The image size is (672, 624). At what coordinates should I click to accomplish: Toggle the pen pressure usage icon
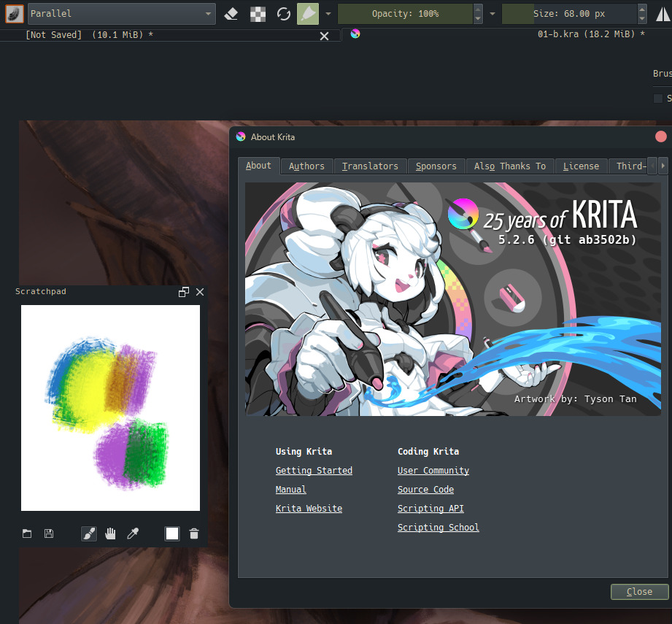[308, 13]
